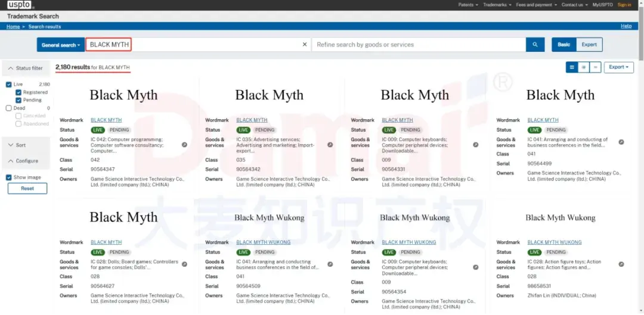Image resolution: width=644 pixels, height=315 pixels.
Task: Click the blue search magnifier button
Action: pyautogui.click(x=535, y=45)
